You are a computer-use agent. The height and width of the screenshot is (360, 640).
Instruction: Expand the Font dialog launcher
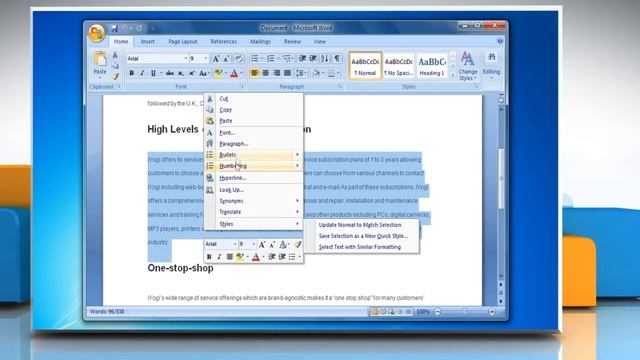pos(242,87)
